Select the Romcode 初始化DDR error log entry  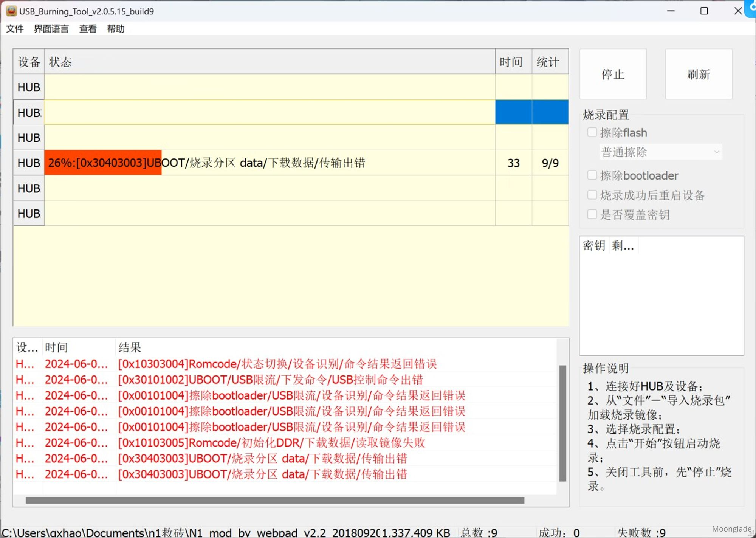[x=271, y=442]
